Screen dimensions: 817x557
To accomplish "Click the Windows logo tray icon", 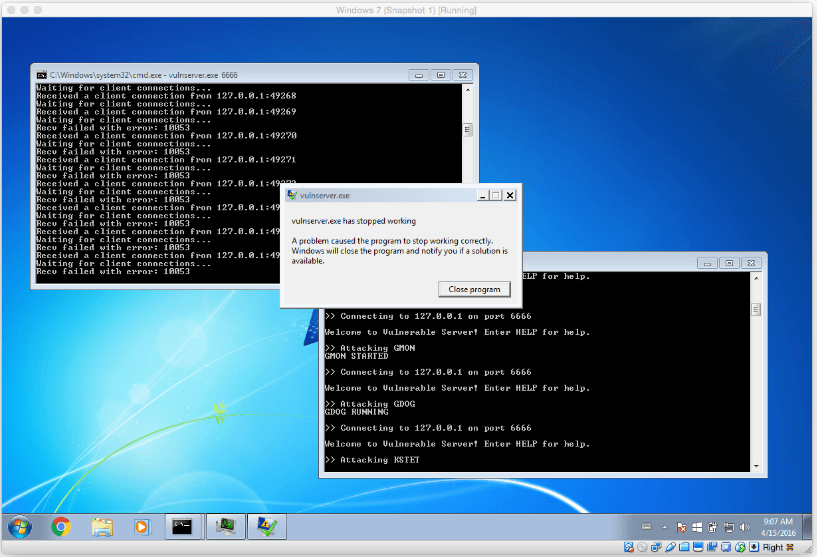I will tap(697, 527).
